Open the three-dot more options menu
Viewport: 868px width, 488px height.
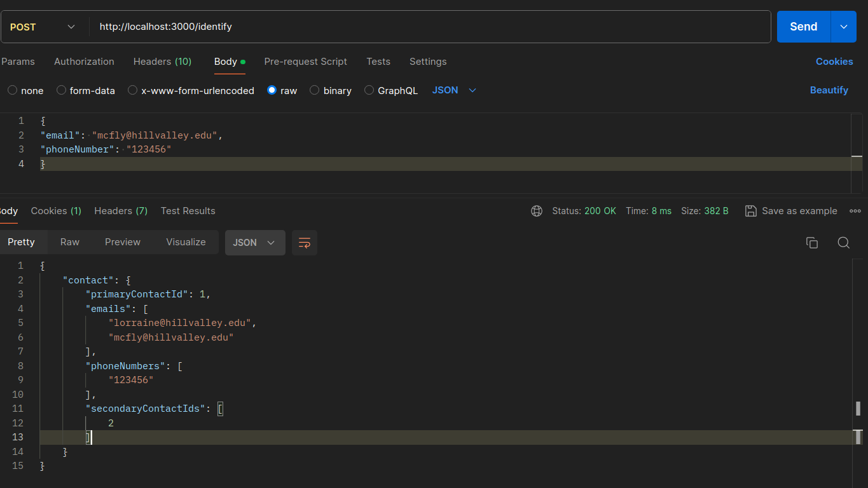[x=855, y=211]
